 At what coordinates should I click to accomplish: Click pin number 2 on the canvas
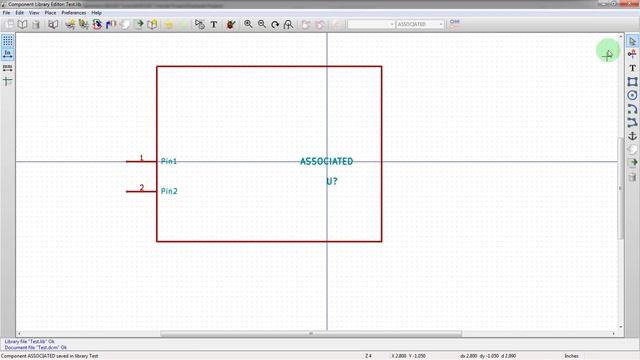click(142, 187)
